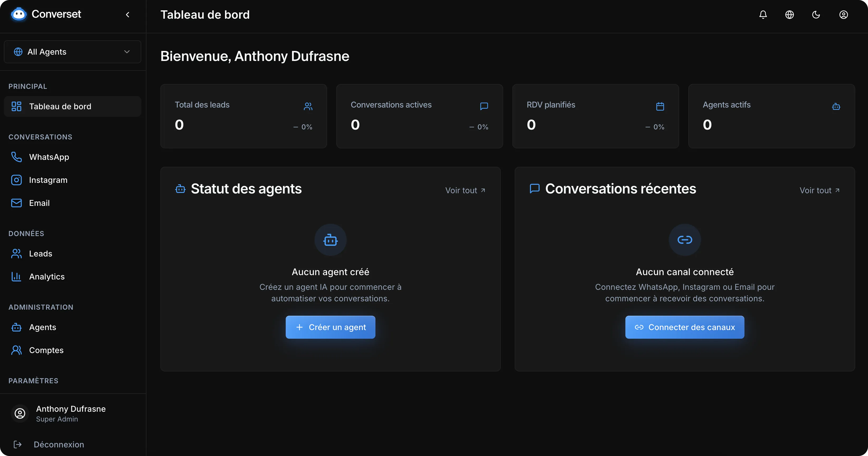Click the language globe icon in header
This screenshot has height=456, width=868.
(x=790, y=15)
